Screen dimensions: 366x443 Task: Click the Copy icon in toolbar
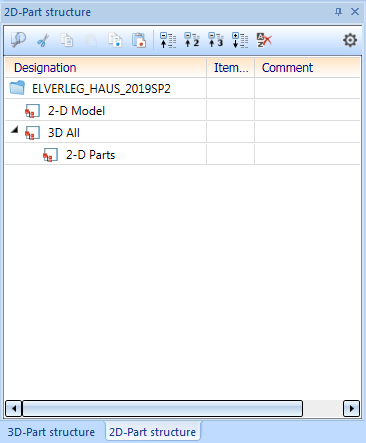(x=67, y=40)
